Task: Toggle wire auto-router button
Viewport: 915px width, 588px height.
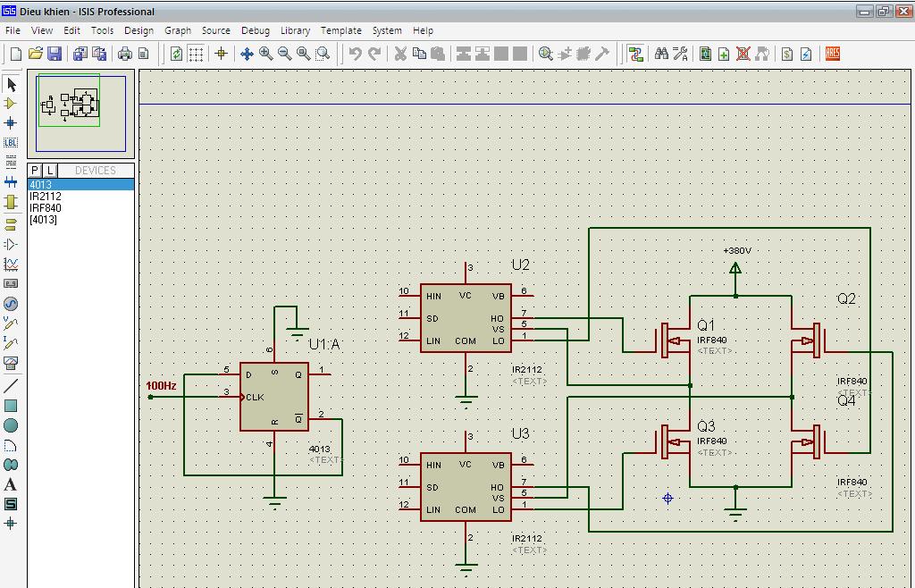Action: click(x=635, y=54)
